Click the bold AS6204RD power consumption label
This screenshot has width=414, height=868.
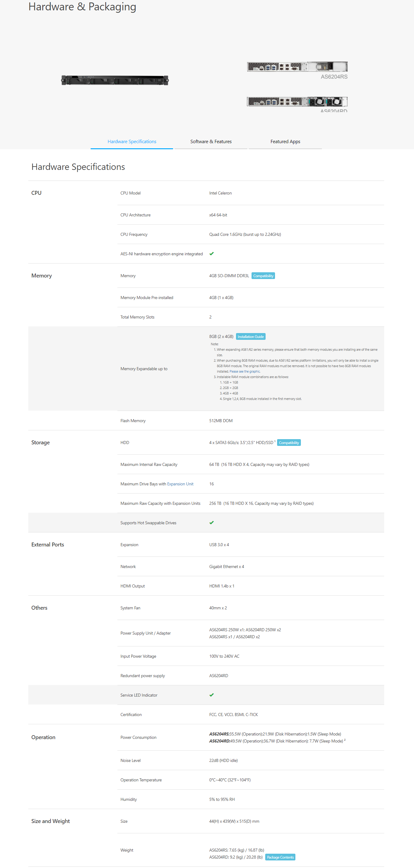coord(220,741)
